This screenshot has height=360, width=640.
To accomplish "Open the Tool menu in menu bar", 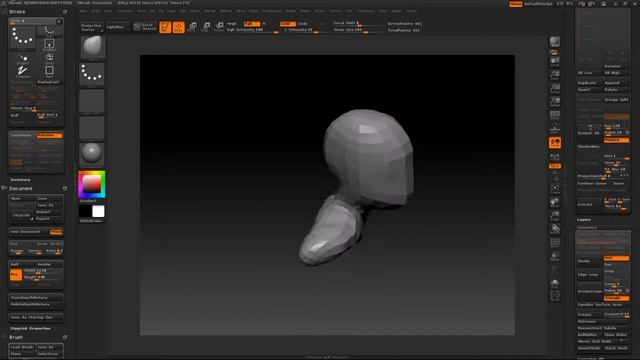I will click(x=349, y=11).
